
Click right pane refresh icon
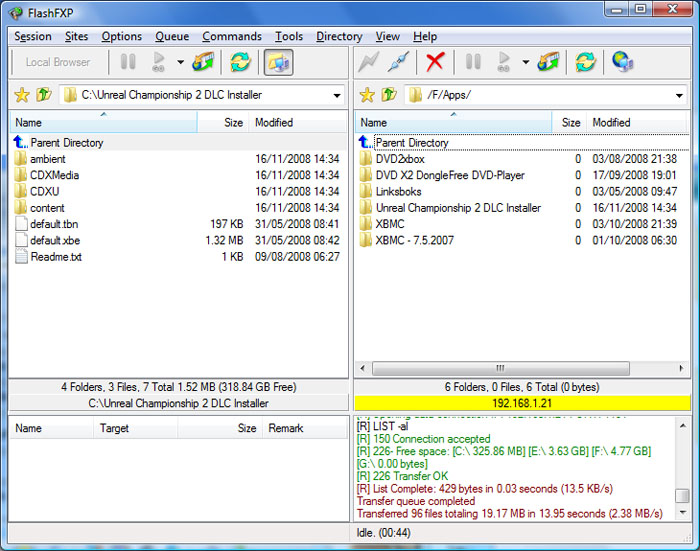[586, 62]
